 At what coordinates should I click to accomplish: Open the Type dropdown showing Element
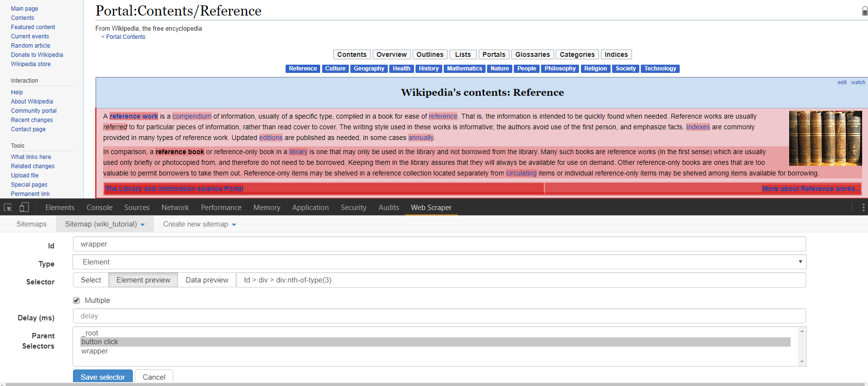pos(439,262)
